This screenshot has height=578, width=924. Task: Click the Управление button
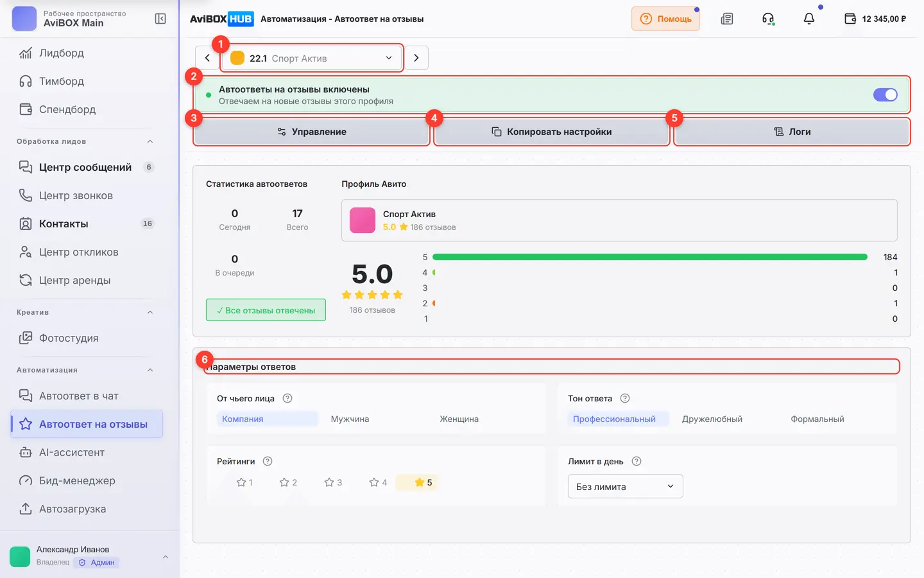(312, 132)
